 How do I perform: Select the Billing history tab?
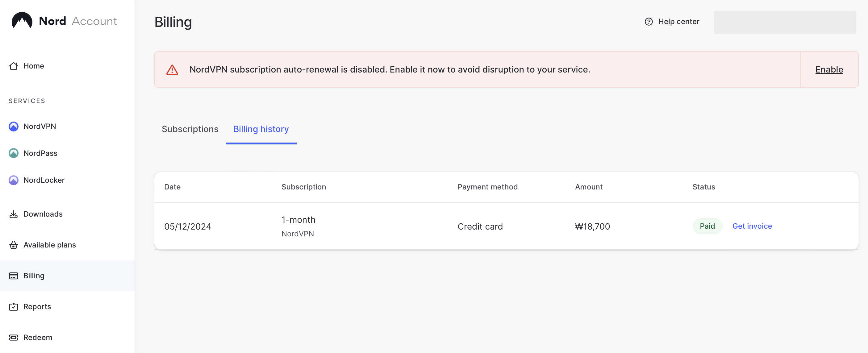coord(261,129)
